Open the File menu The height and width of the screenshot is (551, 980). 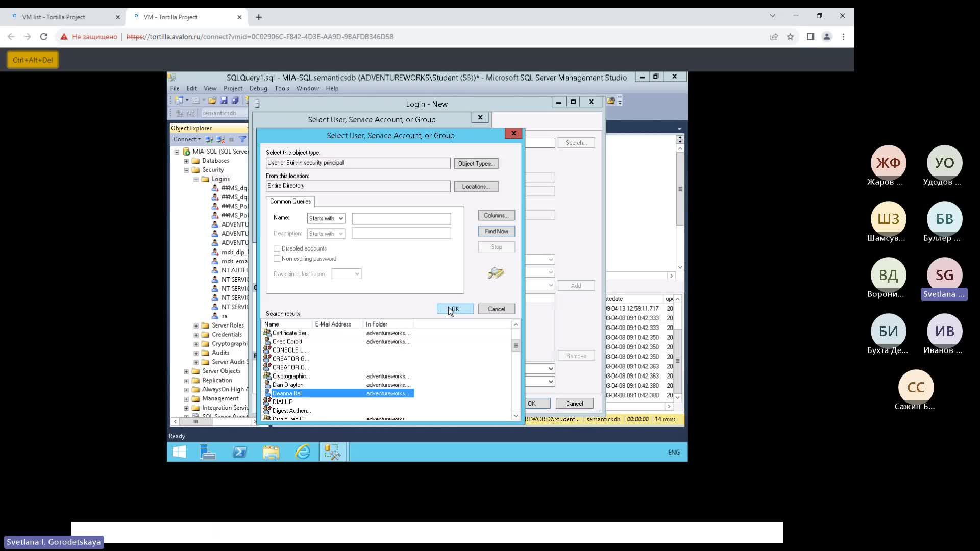pyautogui.click(x=175, y=88)
